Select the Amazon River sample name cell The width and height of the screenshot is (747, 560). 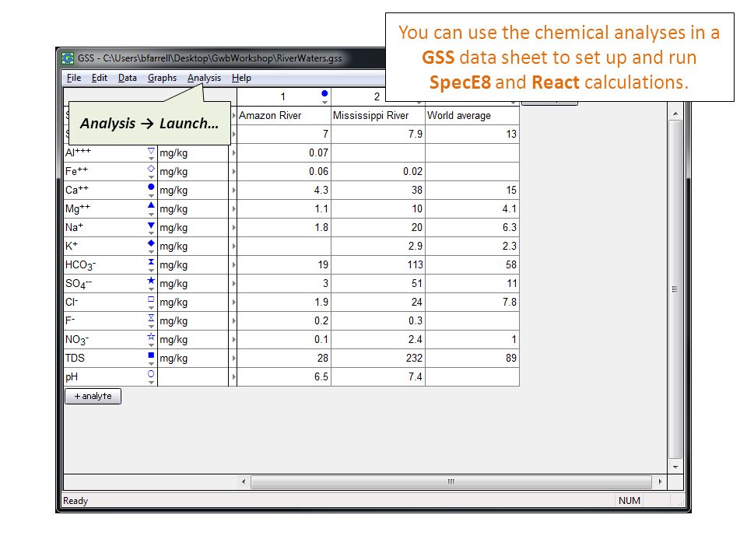(x=284, y=115)
